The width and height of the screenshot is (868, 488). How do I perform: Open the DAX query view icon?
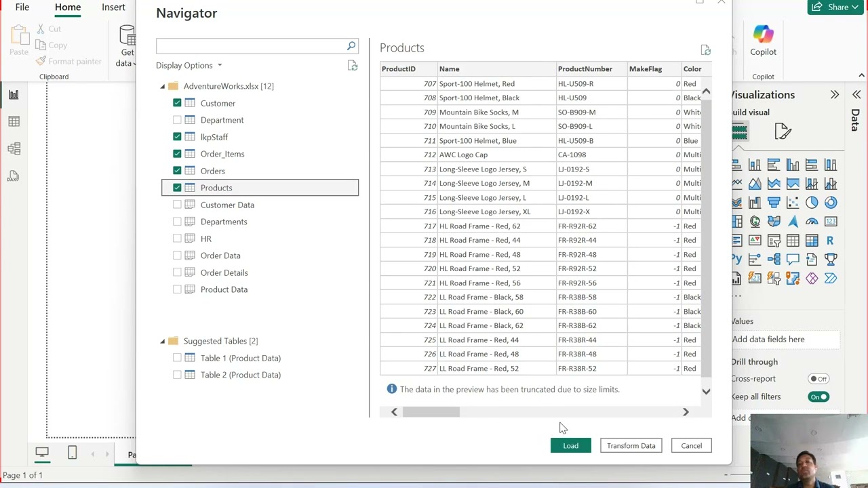(x=14, y=177)
